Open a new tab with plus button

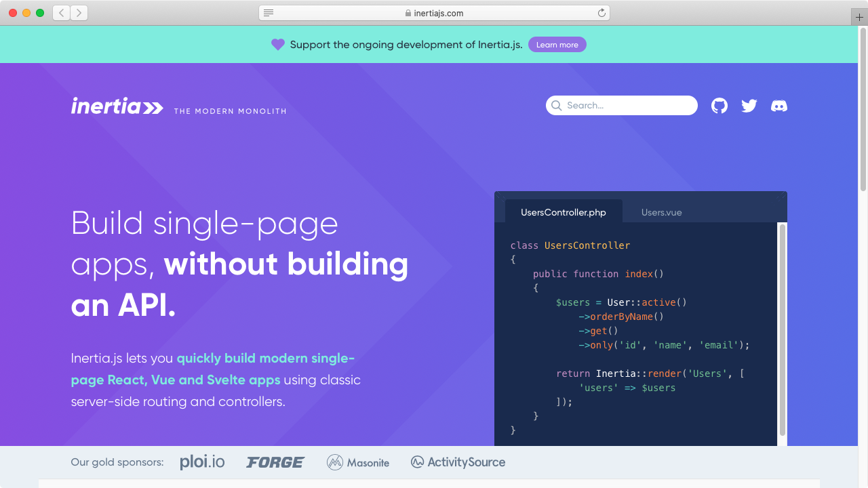click(859, 18)
